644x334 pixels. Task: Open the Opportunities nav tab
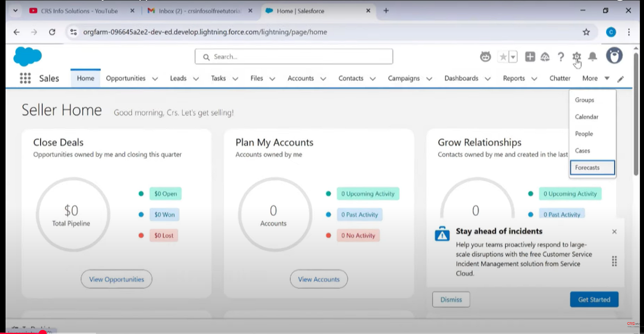pyautogui.click(x=126, y=78)
